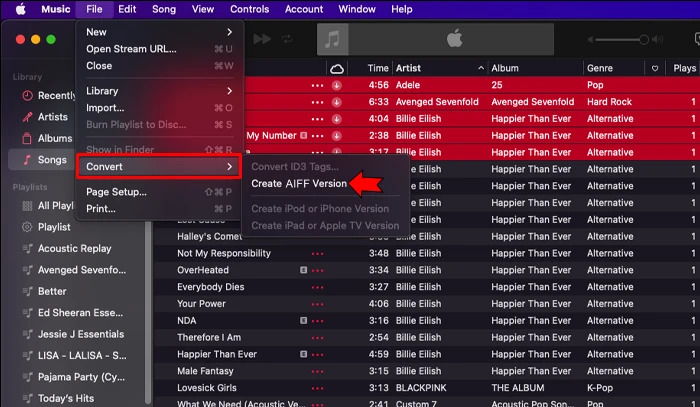
Task: Click the heart Love column header
Action: point(655,68)
